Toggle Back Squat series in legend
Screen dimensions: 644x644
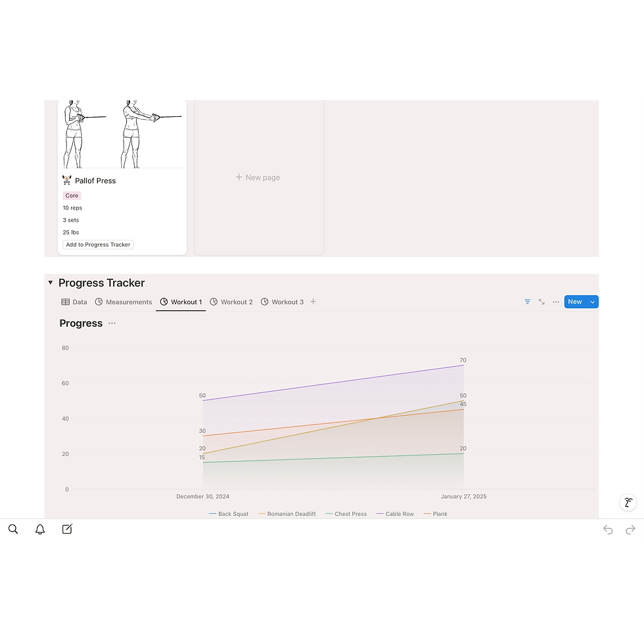pos(229,514)
